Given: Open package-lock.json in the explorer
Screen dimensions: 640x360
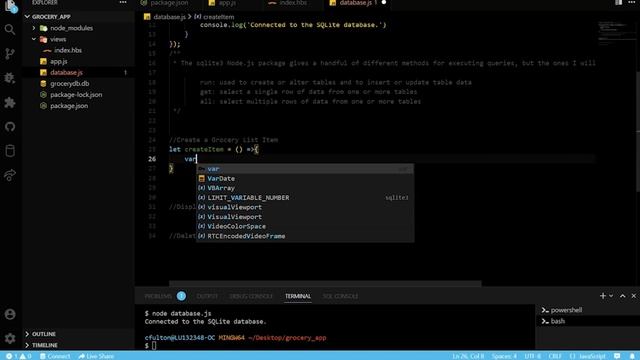Looking at the screenshot, I should [x=76, y=94].
